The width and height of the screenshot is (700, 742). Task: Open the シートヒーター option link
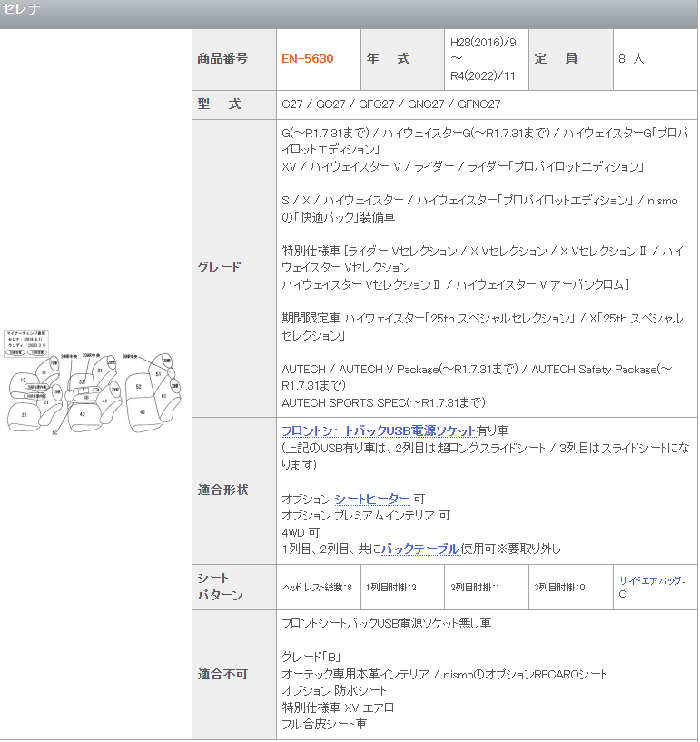point(371,500)
